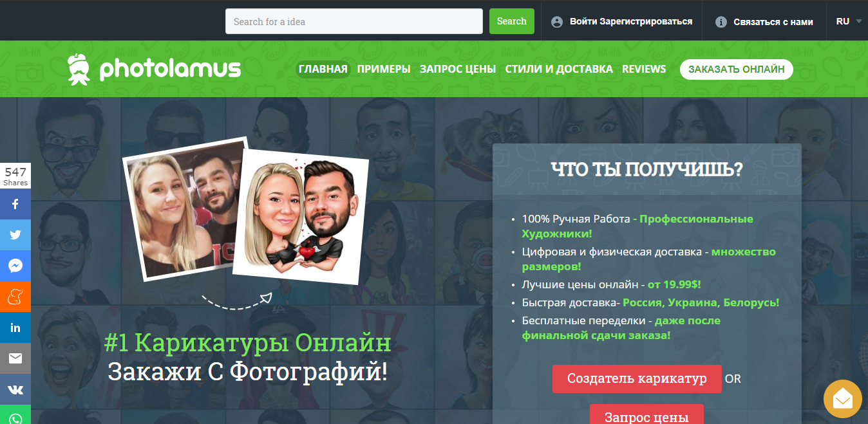Click the user account icon
Screen dimensions: 868x424
coord(557,22)
